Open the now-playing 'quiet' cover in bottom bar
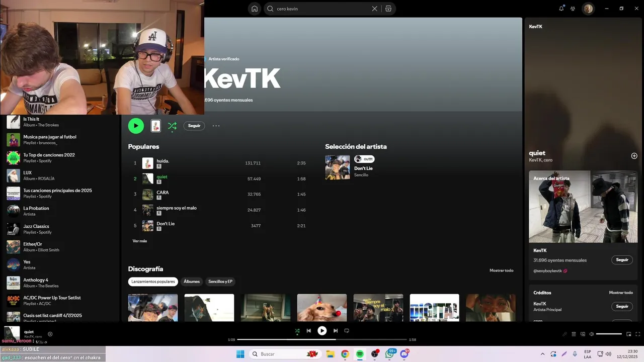Image resolution: width=644 pixels, height=362 pixels. point(12,334)
